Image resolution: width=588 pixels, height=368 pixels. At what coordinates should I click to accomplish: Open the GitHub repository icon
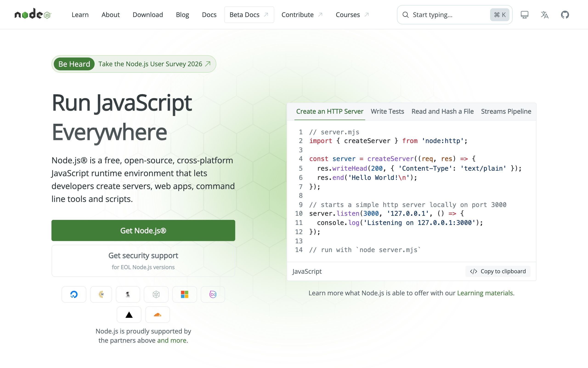[565, 14]
